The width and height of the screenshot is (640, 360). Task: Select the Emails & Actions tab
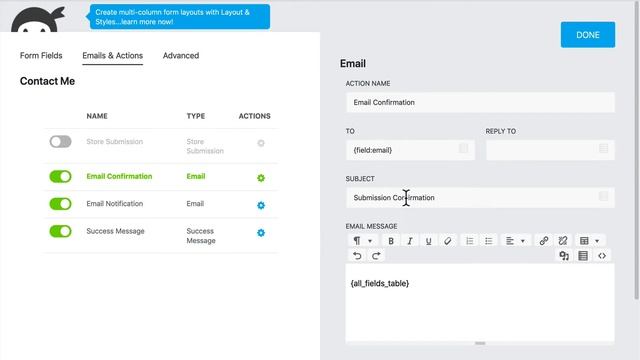[113, 56]
